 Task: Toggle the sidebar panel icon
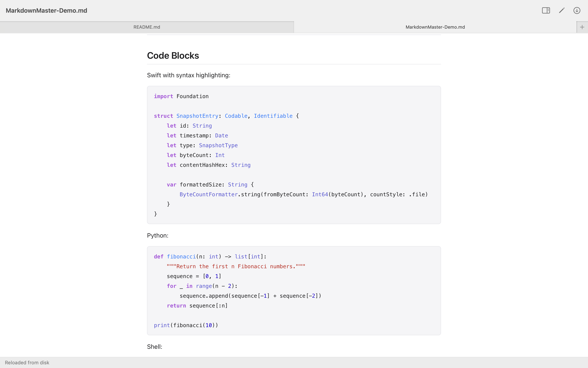tap(546, 10)
